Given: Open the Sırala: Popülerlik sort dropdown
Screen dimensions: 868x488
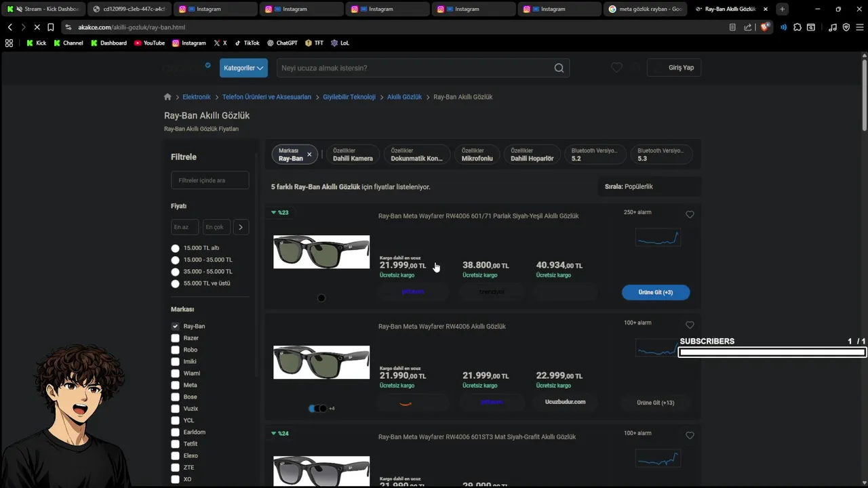Looking at the screenshot, I should coord(649,186).
